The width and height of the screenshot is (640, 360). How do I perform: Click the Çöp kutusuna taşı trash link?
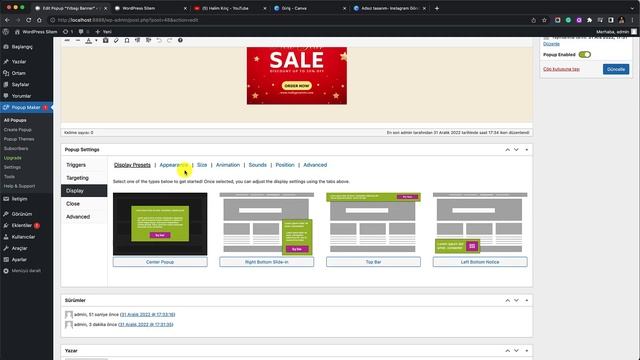point(561,69)
